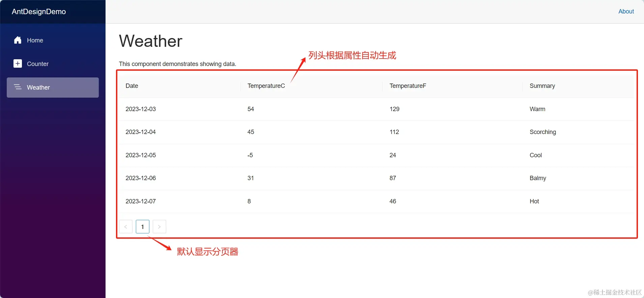Image resolution: width=644 pixels, height=298 pixels.
Task: Click the Summary column header
Action: click(578, 86)
